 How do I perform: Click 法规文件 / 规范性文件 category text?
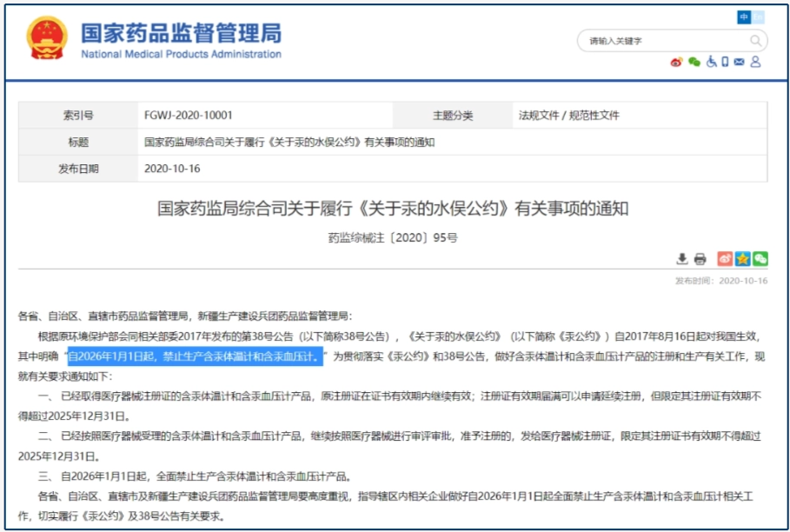(x=569, y=116)
